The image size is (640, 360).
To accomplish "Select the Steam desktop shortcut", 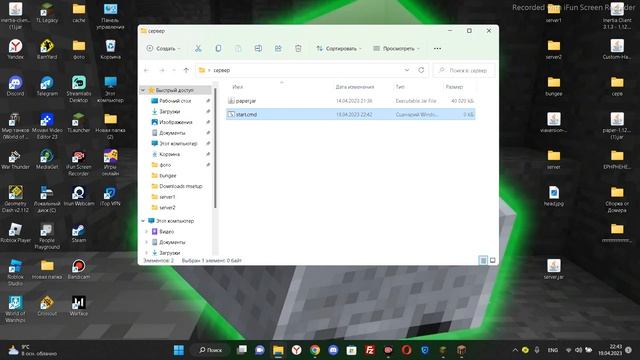I will tap(79, 233).
